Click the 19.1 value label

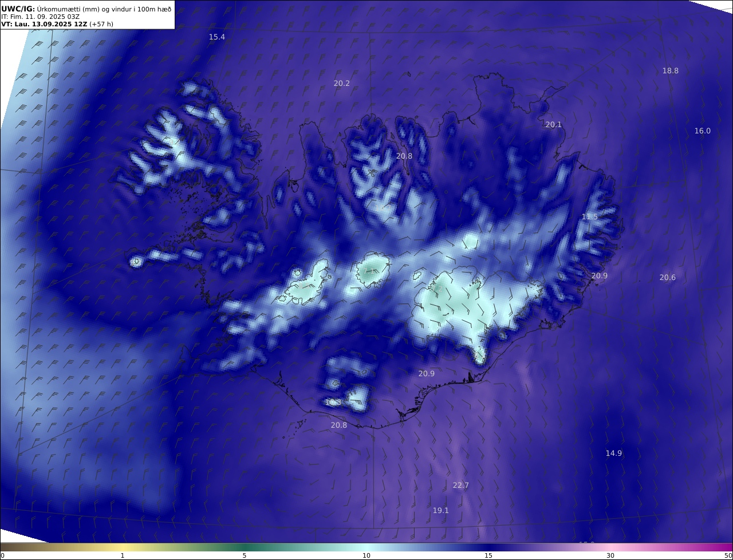441,510
